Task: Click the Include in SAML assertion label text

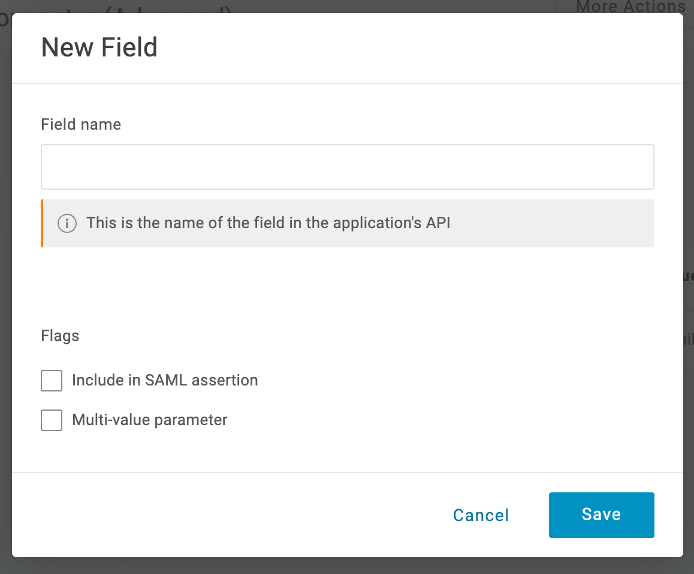Action: click(165, 380)
